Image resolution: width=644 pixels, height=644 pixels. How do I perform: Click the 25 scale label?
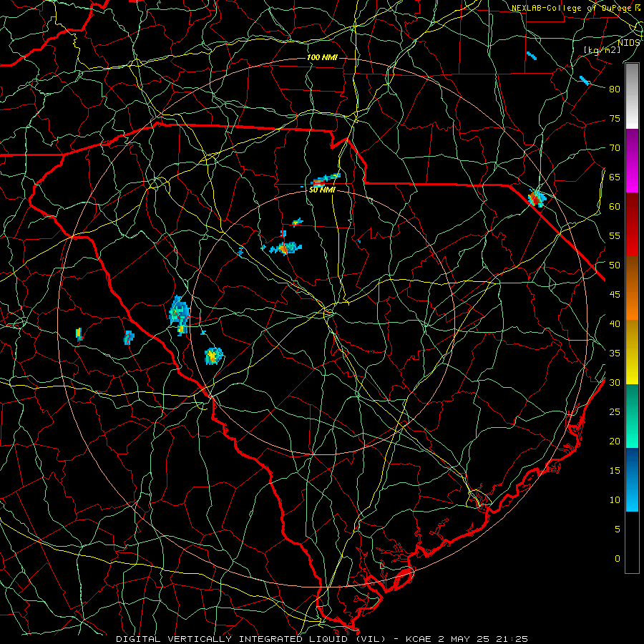coord(615,412)
